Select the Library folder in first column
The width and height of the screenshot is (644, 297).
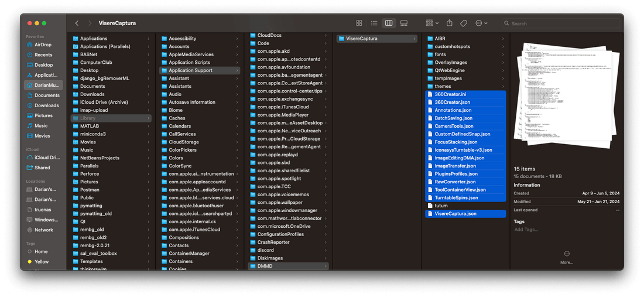pos(111,118)
